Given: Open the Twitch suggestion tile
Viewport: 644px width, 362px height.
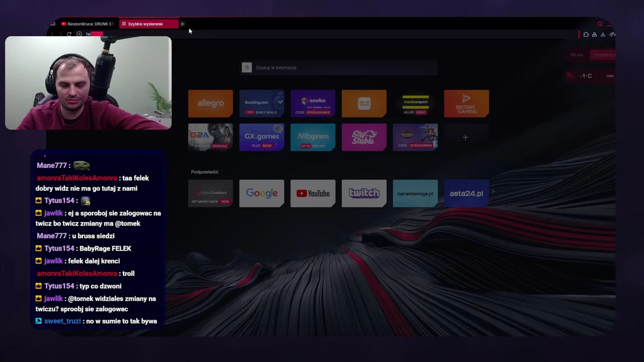Looking at the screenshot, I should coord(364,194).
